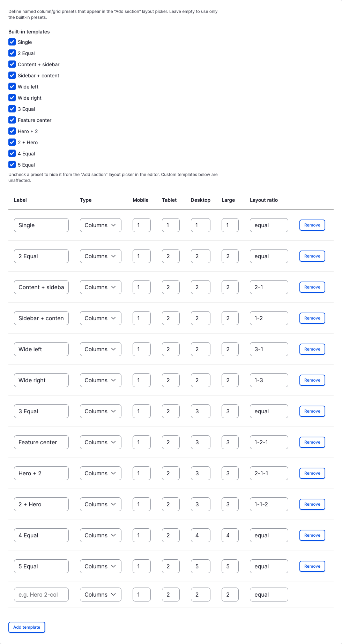Image resolution: width=342 pixels, height=644 pixels.
Task: Remove the Sidebar + content template row
Action: coord(312,318)
